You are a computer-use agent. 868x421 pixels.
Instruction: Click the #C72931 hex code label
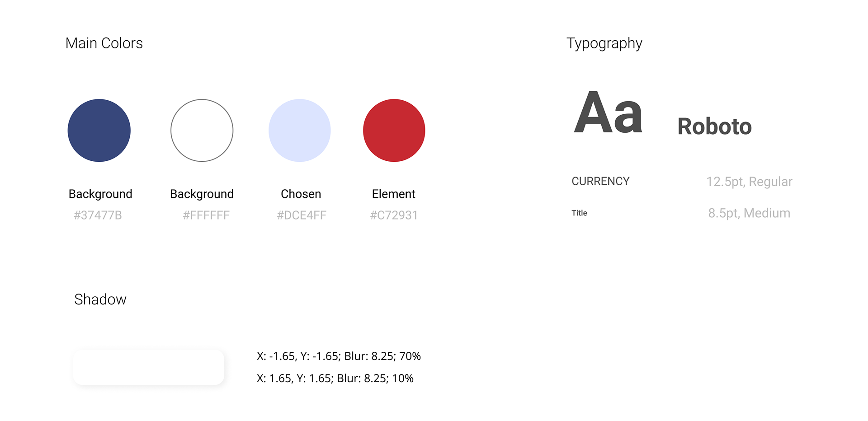click(x=394, y=215)
